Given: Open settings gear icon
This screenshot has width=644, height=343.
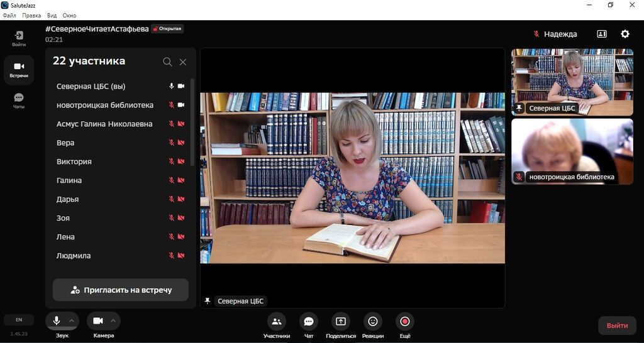Looking at the screenshot, I should (x=625, y=34).
